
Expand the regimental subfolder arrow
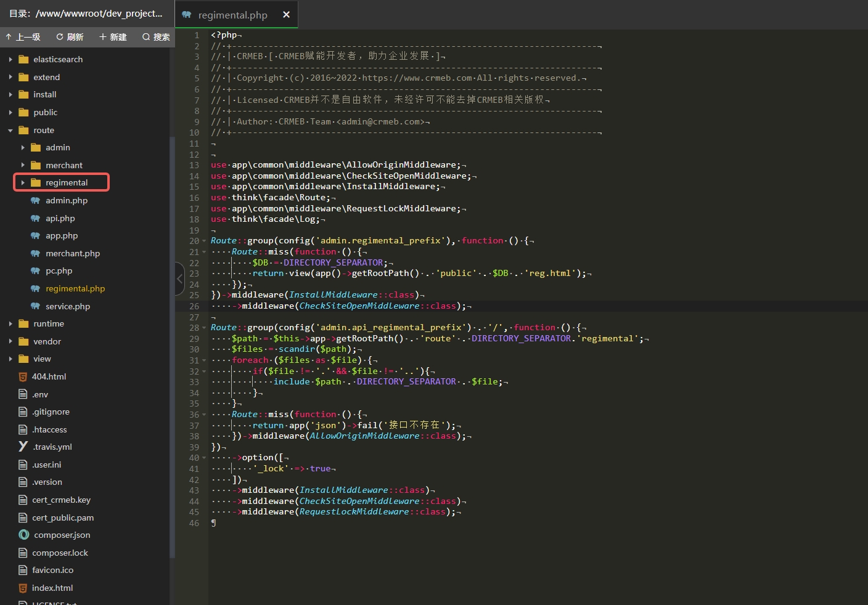(x=23, y=183)
